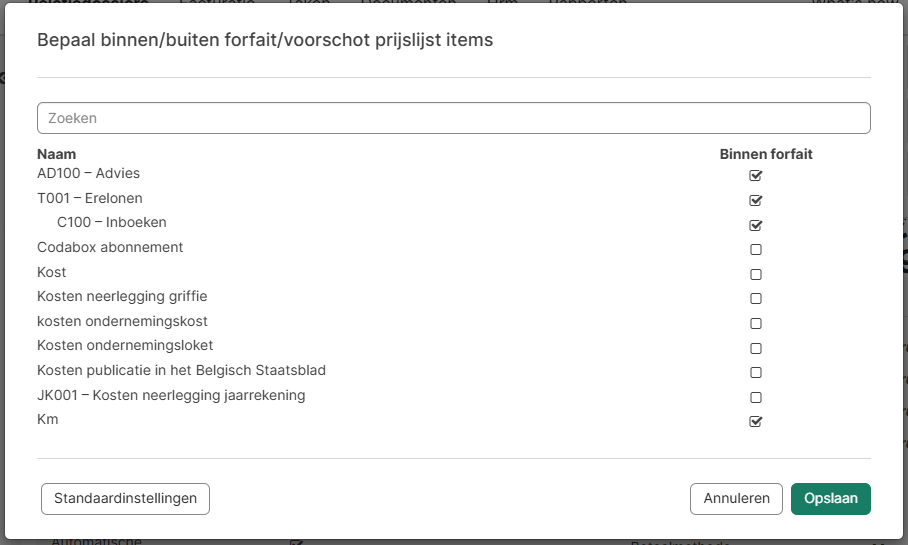Click the Binnen forfait column header

point(766,154)
